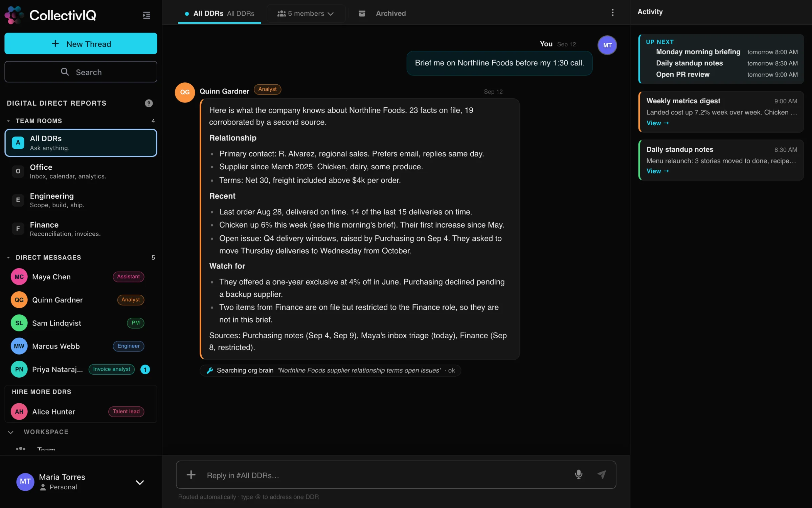The height and width of the screenshot is (508, 812).
Task: Collapse the sidebar with the menu icon
Action: pyautogui.click(x=146, y=15)
